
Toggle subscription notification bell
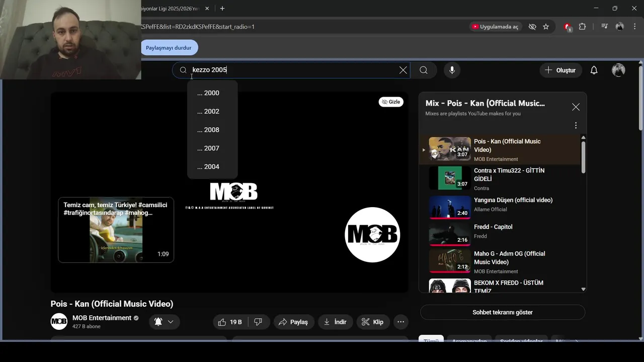(158, 322)
